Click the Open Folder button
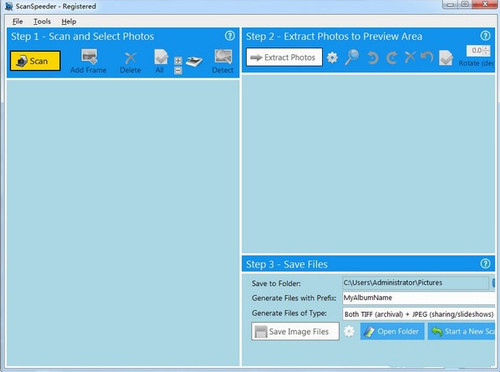This screenshot has width=500, height=372. (392, 331)
